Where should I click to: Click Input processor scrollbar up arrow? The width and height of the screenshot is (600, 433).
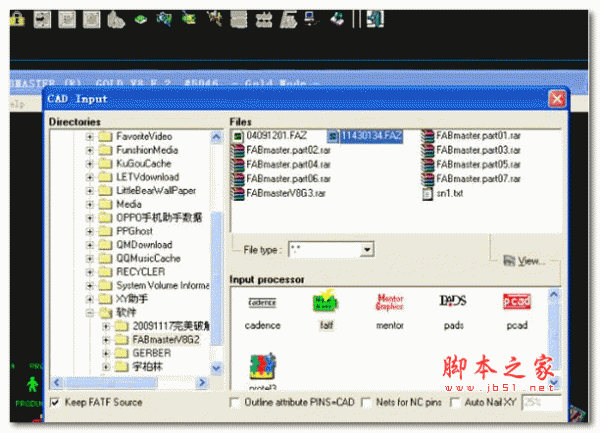(x=554, y=295)
